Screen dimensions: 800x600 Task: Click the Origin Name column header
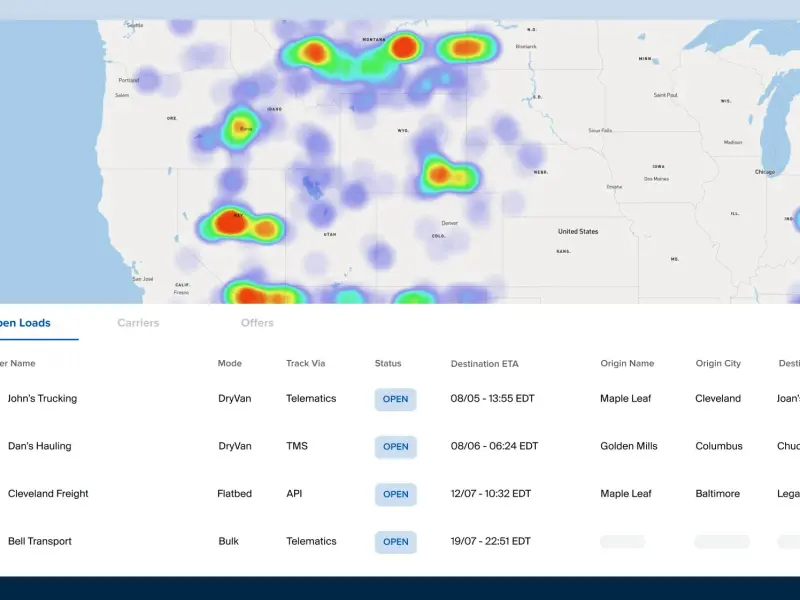(627, 364)
